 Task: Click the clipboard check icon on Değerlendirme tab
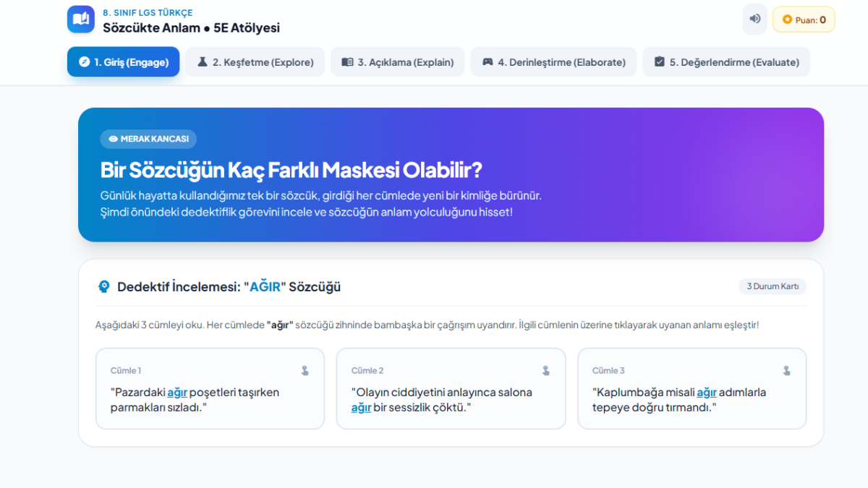tap(659, 62)
